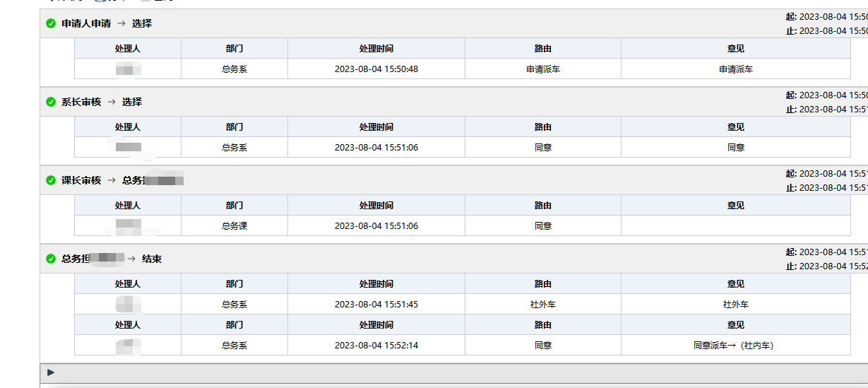Click 路由 column header in 课长审核 table
The width and height of the screenshot is (868, 388).
coord(542,206)
